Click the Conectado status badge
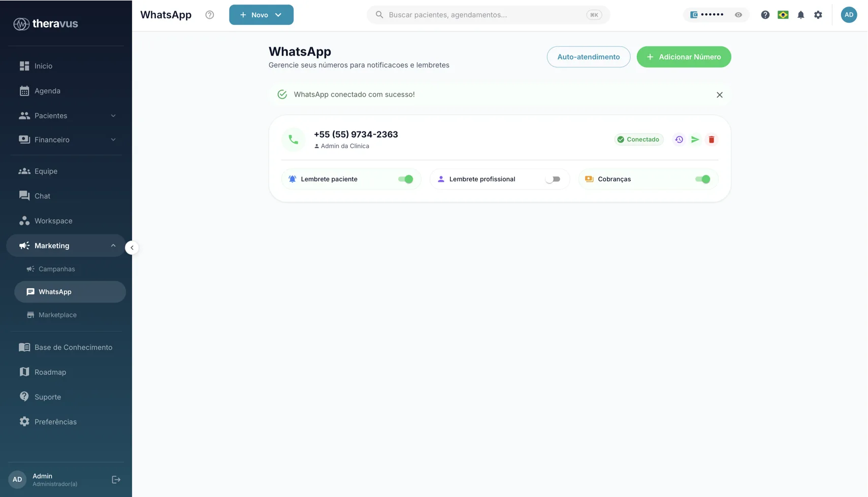 pyautogui.click(x=638, y=140)
